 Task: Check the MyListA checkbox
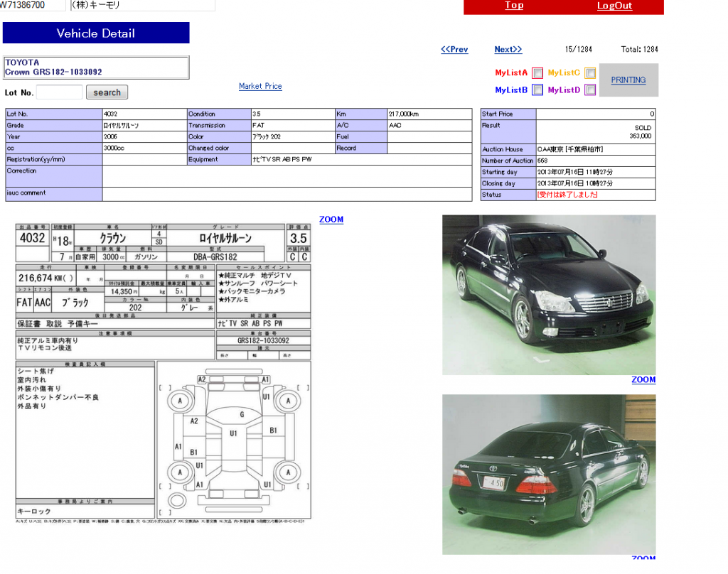537,73
